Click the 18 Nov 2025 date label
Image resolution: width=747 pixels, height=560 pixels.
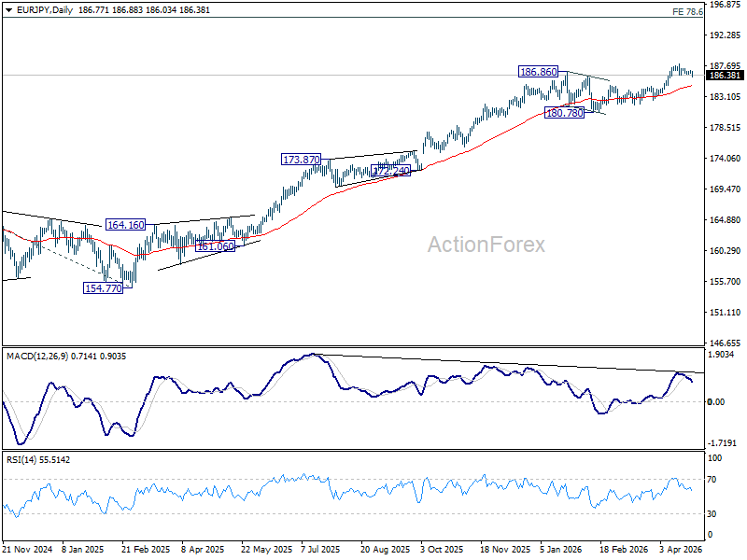click(505, 549)
